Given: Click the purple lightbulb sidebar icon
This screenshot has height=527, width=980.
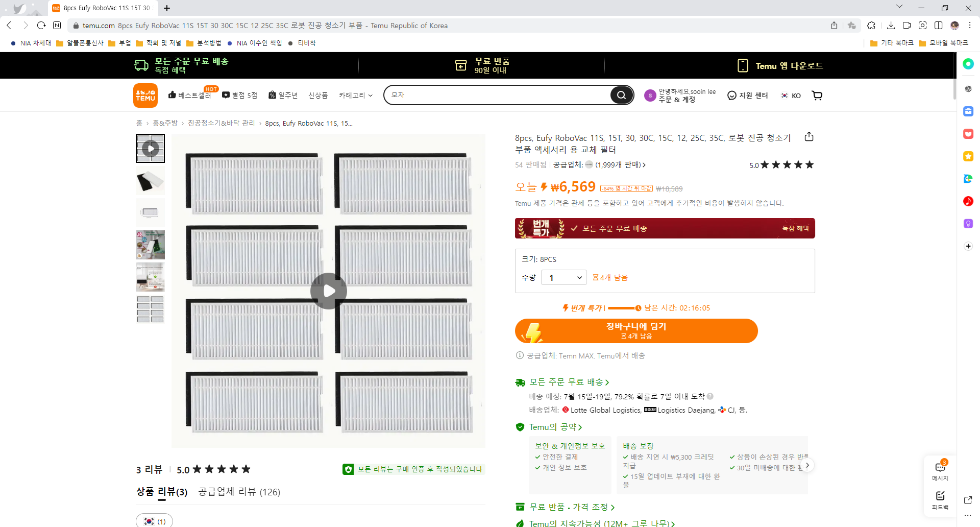Looking at the screenshot, I should click(968, 224).
